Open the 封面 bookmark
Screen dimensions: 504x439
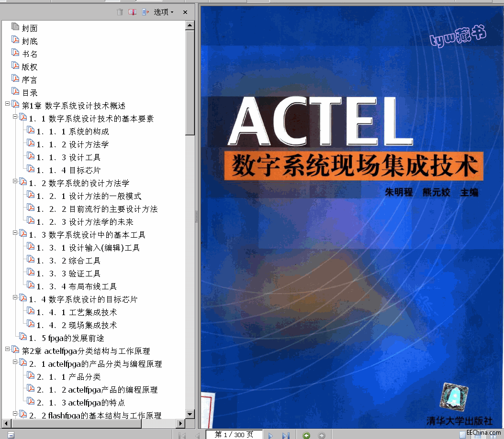click(30, 28)
